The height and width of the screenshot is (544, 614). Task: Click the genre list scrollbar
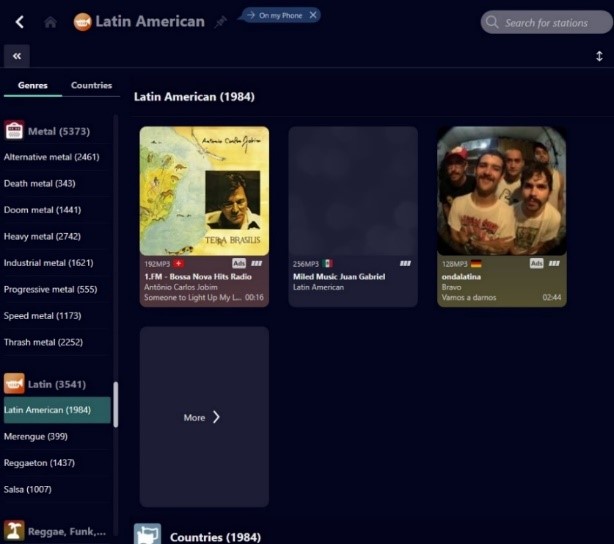115,405
